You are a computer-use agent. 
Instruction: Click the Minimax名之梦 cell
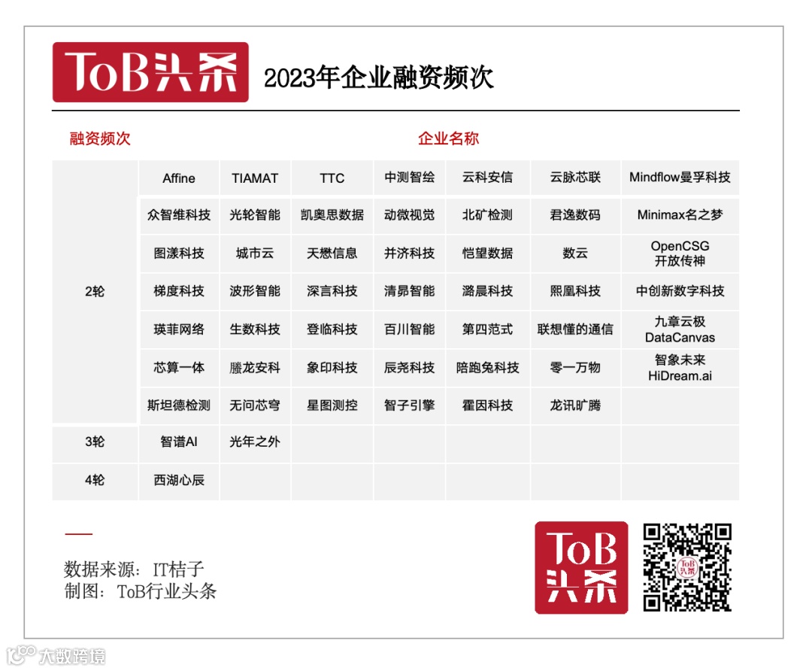click(x=680, y=215)
